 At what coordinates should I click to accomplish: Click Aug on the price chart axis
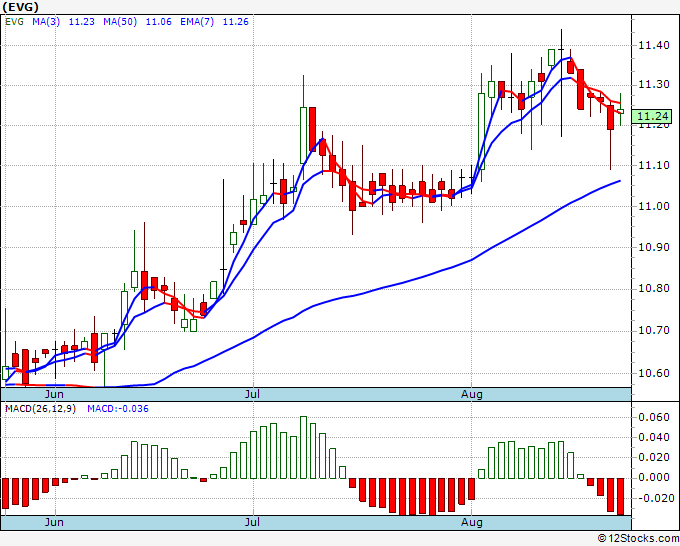tap(471, 394)
